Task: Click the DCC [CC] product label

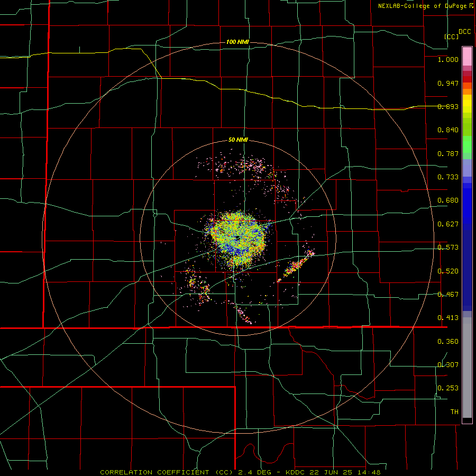Action: point(457,34)
